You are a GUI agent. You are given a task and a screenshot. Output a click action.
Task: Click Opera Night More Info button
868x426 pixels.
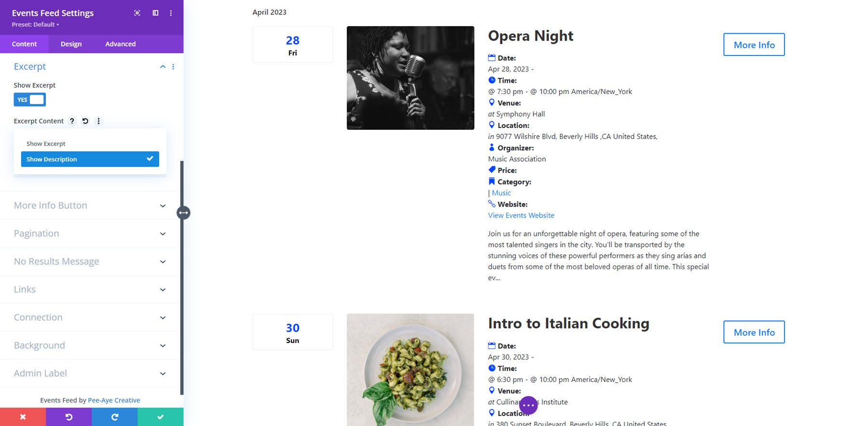(x=754, y=45)
